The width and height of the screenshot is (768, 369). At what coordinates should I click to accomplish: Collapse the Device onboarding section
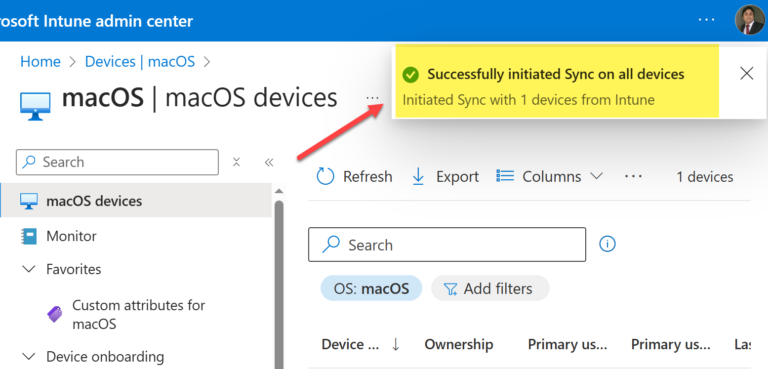click(x=29, y=356)
